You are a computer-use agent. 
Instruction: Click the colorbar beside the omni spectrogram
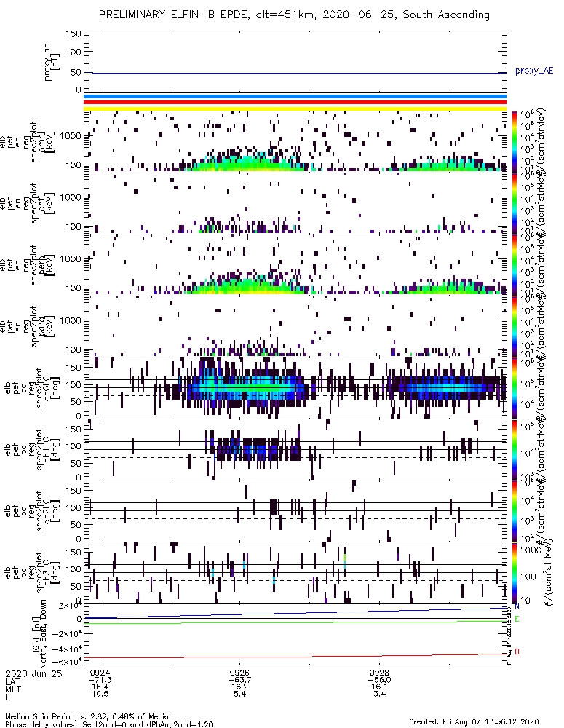514,142
